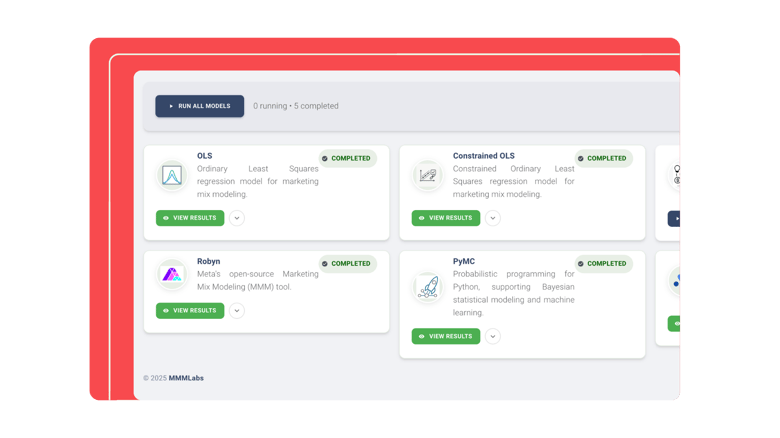Click the Constrained OLS chart icon

click(x=428, y=176)
